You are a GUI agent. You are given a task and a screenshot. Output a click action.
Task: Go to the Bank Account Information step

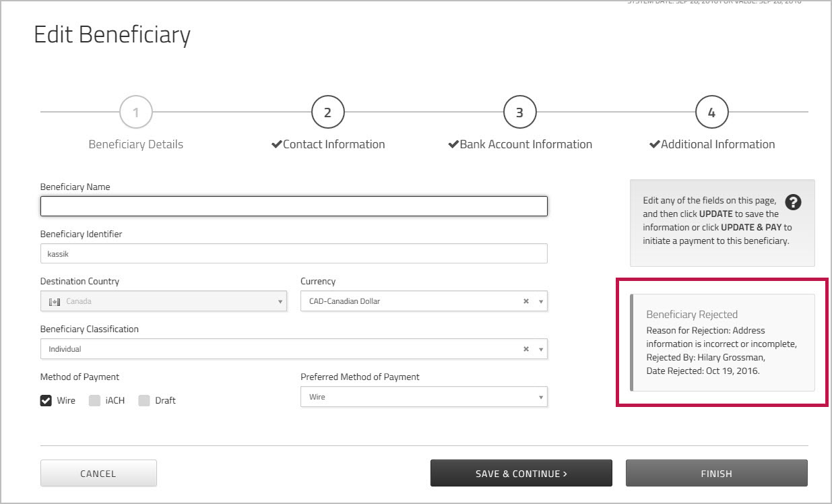tap(519, 112)
